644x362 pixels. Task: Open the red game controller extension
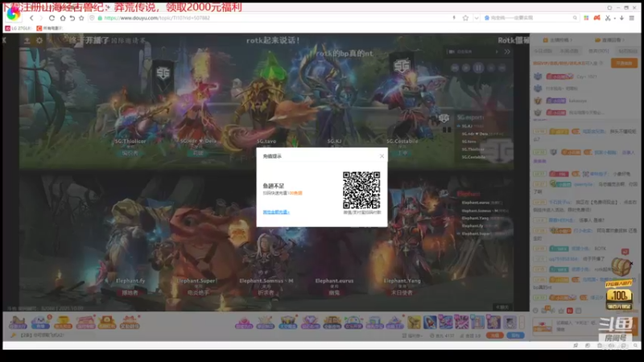point(597,18)
